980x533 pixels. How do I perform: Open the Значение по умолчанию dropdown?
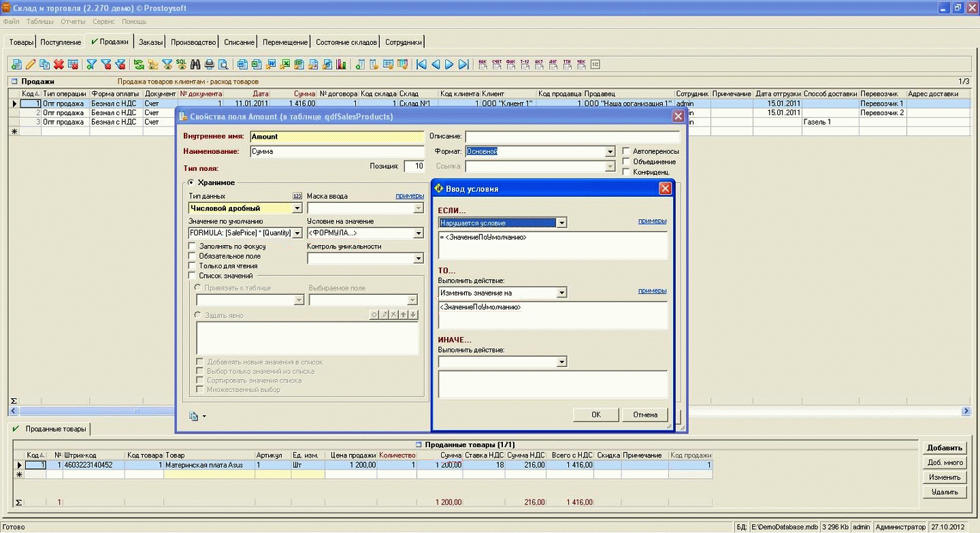[x=297, y=233]
